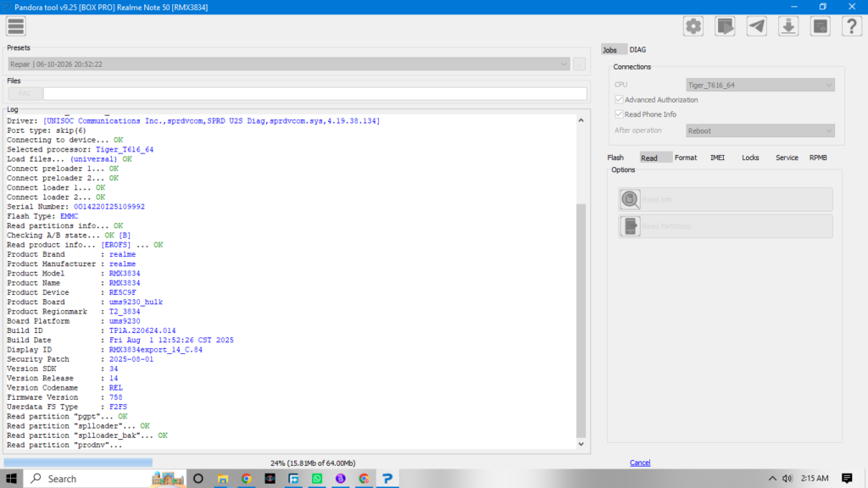Open File Explorer from taskbar

(x=223, y=479)
